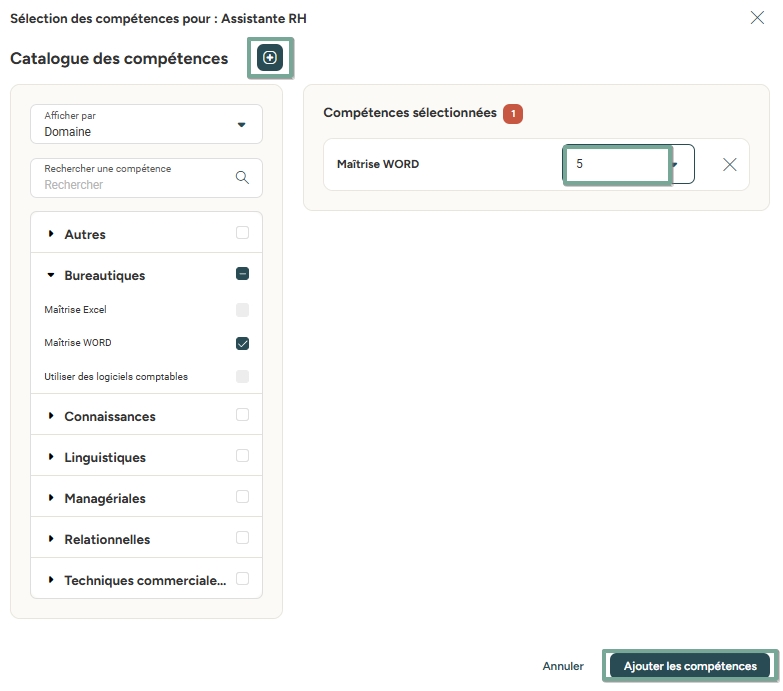Image resolution: width=783 pixels, height=691 pixels.
Task: Uncheck the Maîtrise WORD checkbox
Action: (x=242, y=343)
